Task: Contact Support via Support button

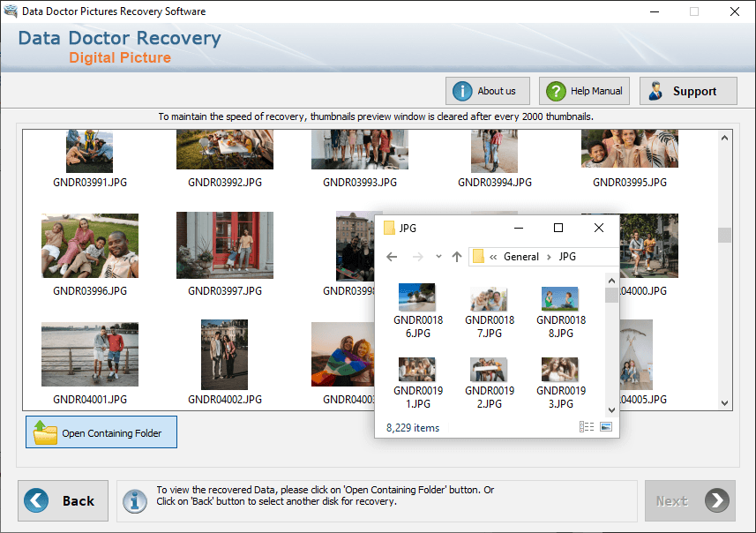Action: click(688, 91)
